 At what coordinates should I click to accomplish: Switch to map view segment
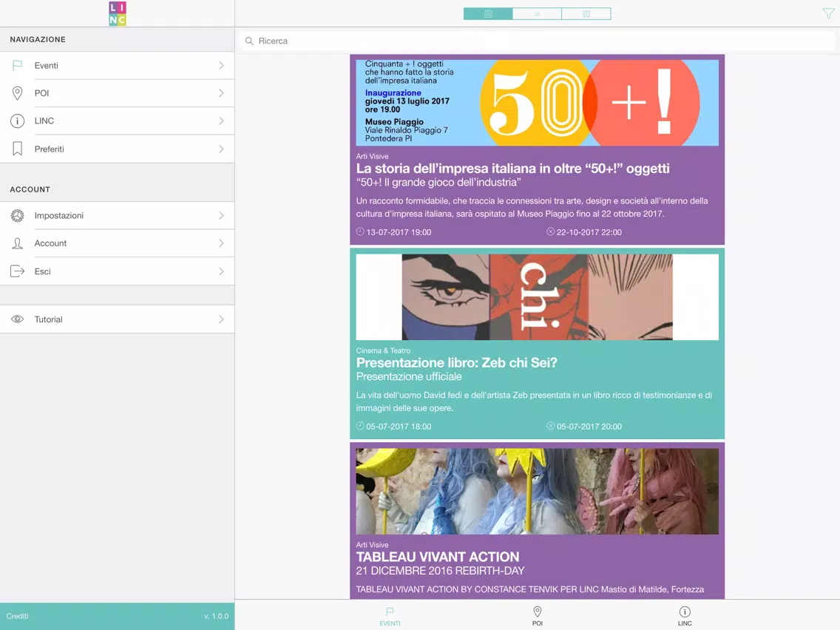coord(586,14)
